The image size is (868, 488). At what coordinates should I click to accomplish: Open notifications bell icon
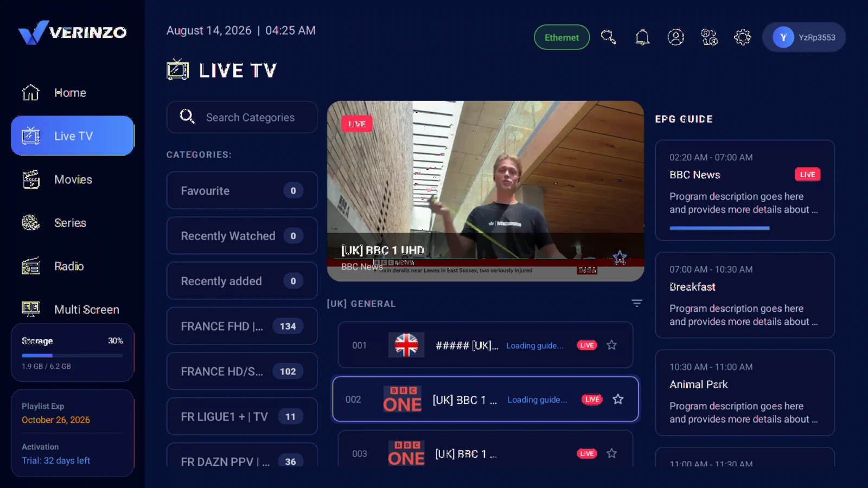coord(642,37)
